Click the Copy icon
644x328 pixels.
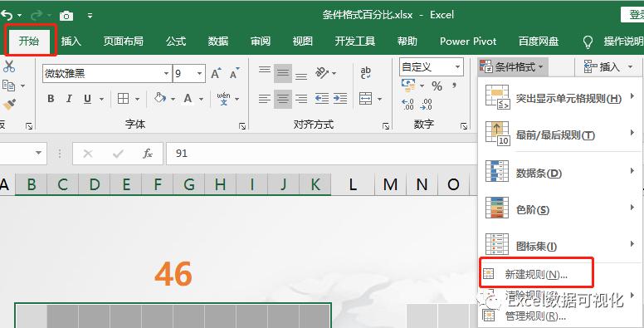8,86
